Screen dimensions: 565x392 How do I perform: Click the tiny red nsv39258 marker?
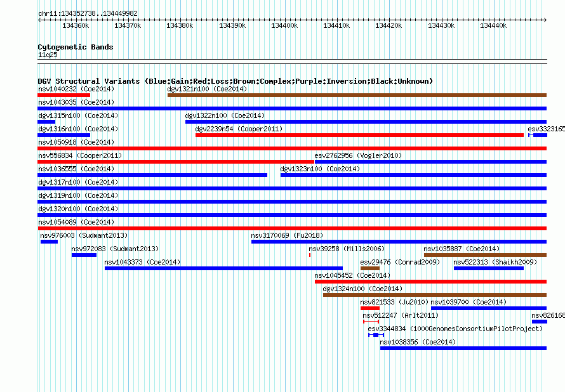tap(310, 255)
